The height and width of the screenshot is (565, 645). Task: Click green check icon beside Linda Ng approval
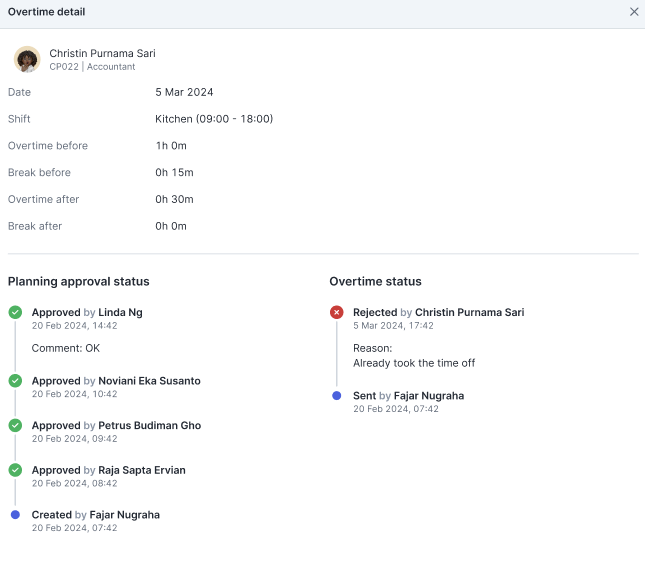15,312
